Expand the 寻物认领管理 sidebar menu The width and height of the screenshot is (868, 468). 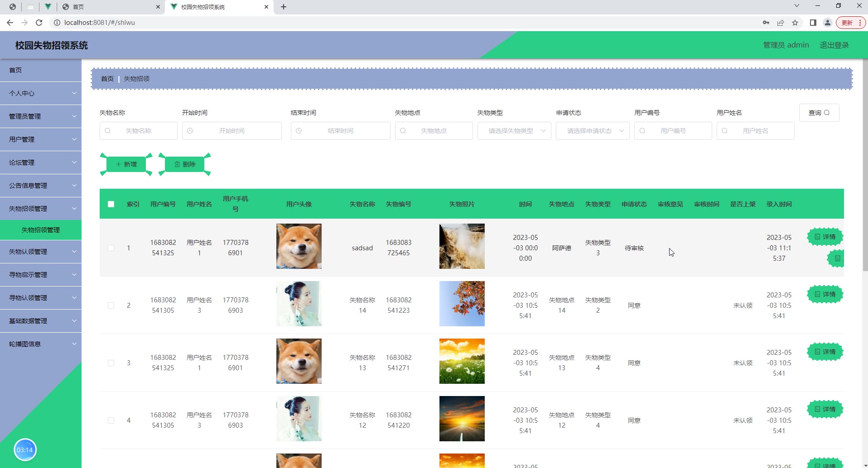coord(41,298)
